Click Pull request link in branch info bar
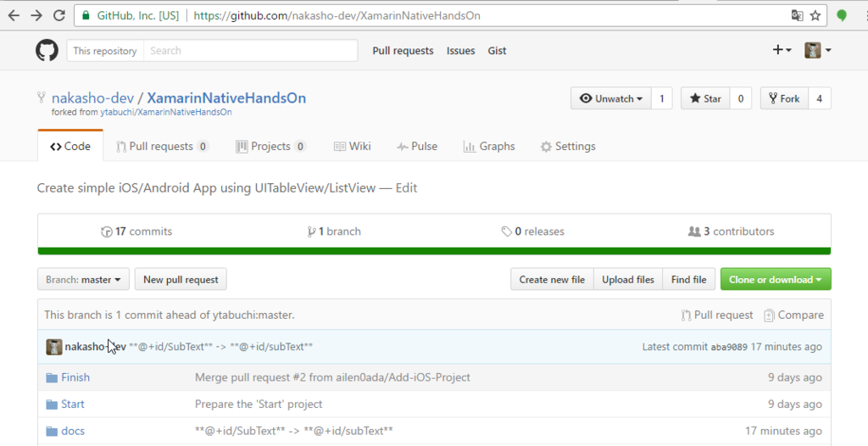868x446 pixels. (x=717, y=315)
